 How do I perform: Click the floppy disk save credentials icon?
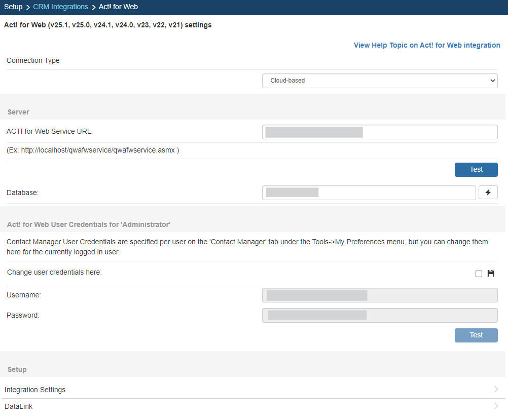pyautogui.click(x=491, y=274)
